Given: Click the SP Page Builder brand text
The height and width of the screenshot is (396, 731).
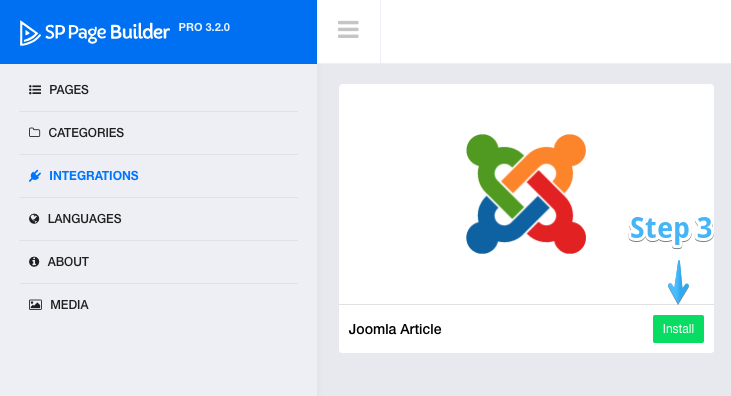Looking at the screenshot, I should click(107, 33).
